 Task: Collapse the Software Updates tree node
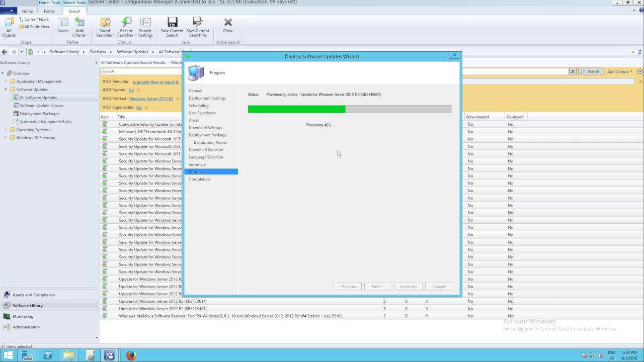(x=6, y=89)
